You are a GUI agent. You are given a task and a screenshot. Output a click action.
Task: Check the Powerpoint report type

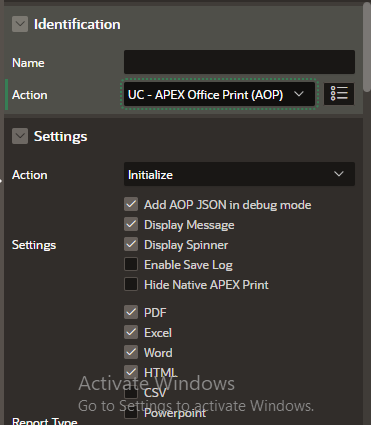(x=131, y=413)
